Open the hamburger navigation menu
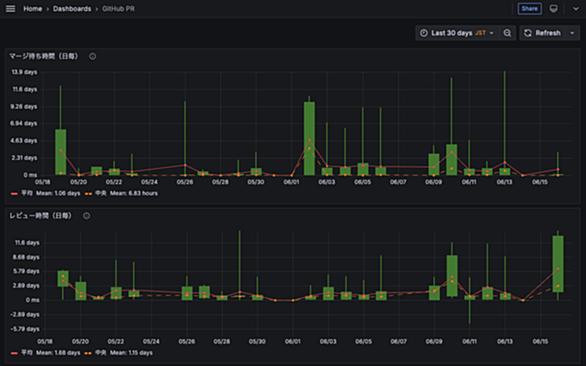Viewport: 586px width, 366px height. [x=10, y=9]
